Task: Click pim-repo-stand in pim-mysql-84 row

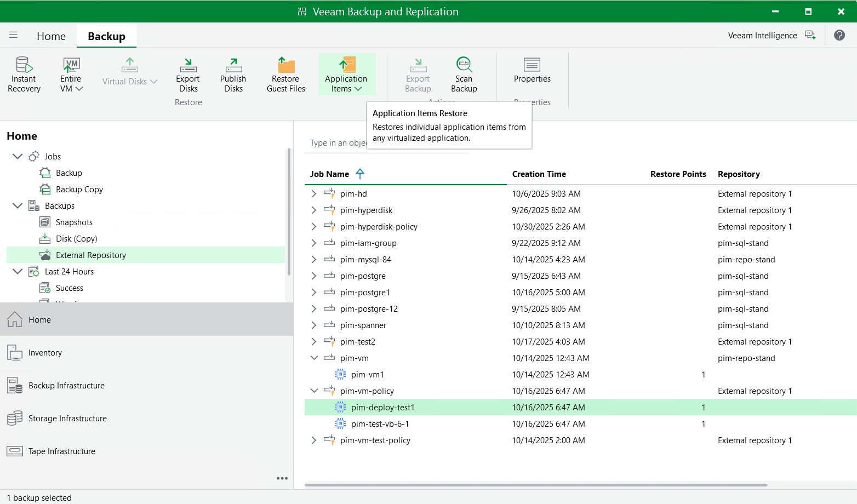Action: tap(746, 260)
